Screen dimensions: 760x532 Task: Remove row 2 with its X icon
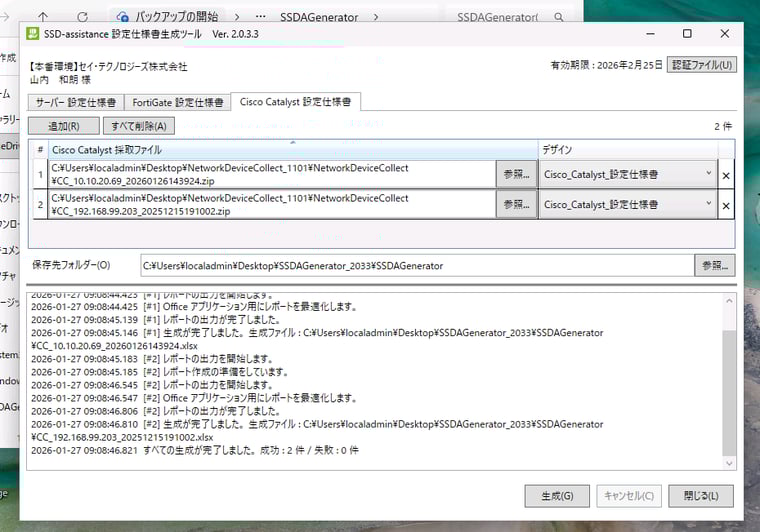[x=726, y=205]
